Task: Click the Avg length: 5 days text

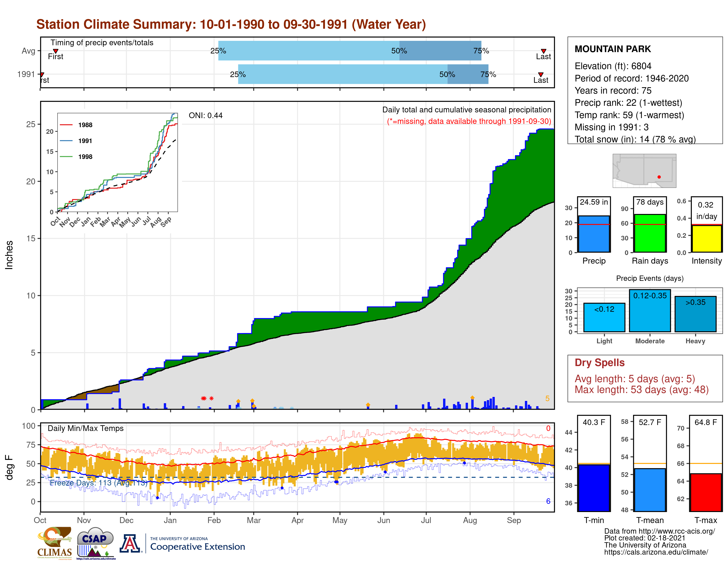Action: click(x=635, y=379)
